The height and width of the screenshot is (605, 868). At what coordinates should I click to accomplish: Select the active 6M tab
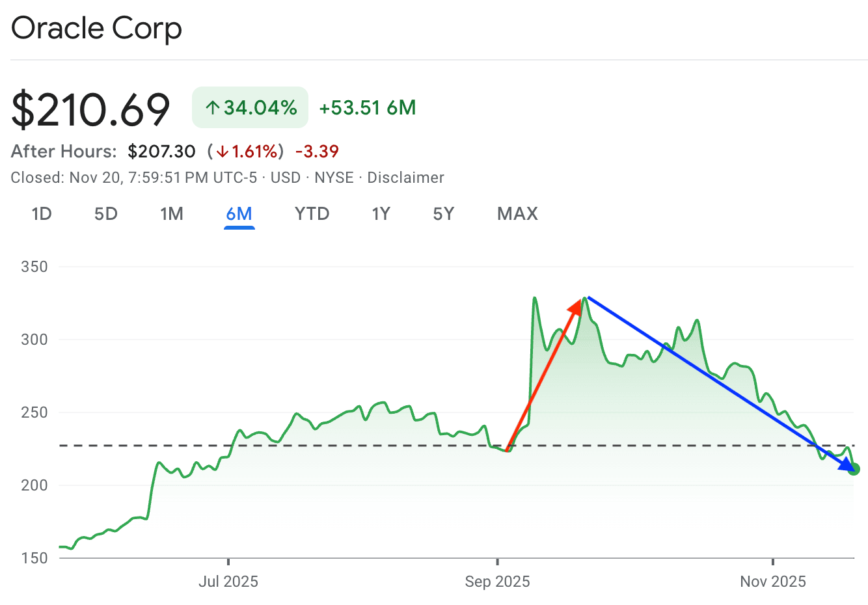tap(239, 214)
